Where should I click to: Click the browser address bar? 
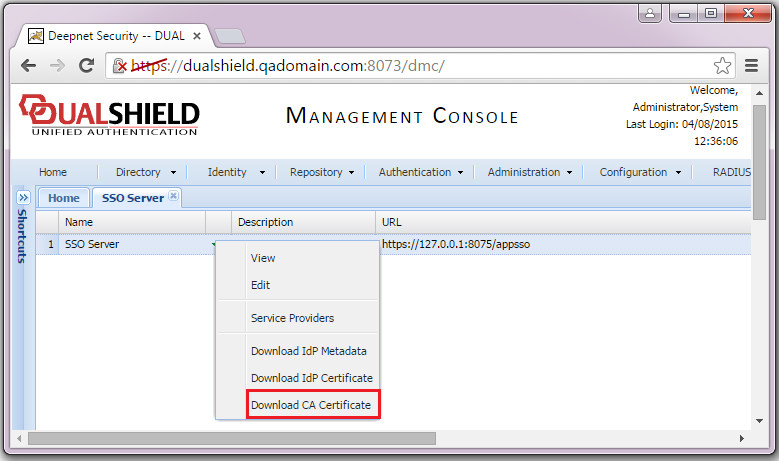pos(420,66)
